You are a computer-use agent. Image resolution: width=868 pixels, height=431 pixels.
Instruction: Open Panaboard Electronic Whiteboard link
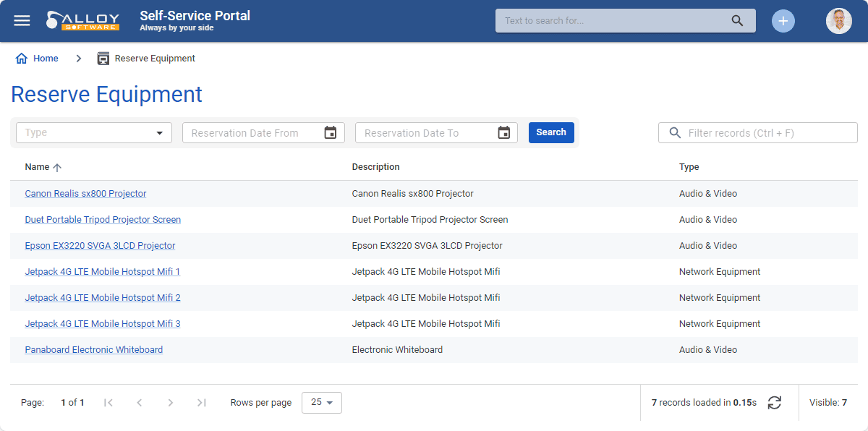pyautogui.click(x=94, y=350)
